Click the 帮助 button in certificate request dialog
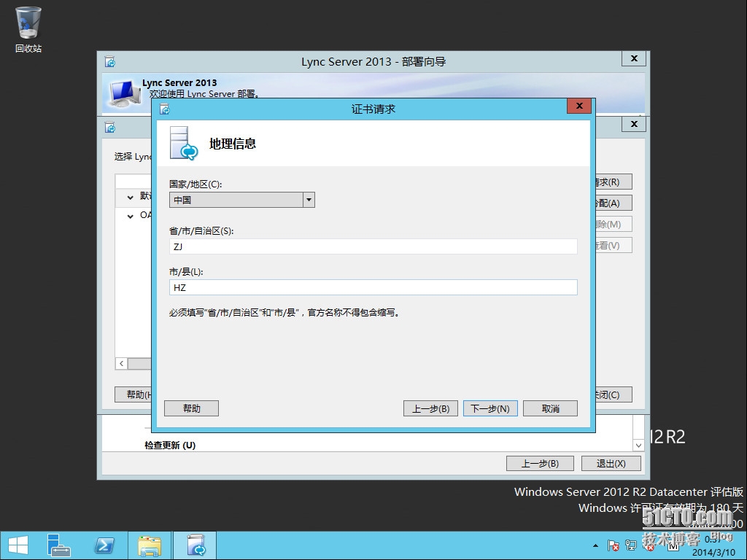This screenshot has width=747, height=560. (192, 408)
